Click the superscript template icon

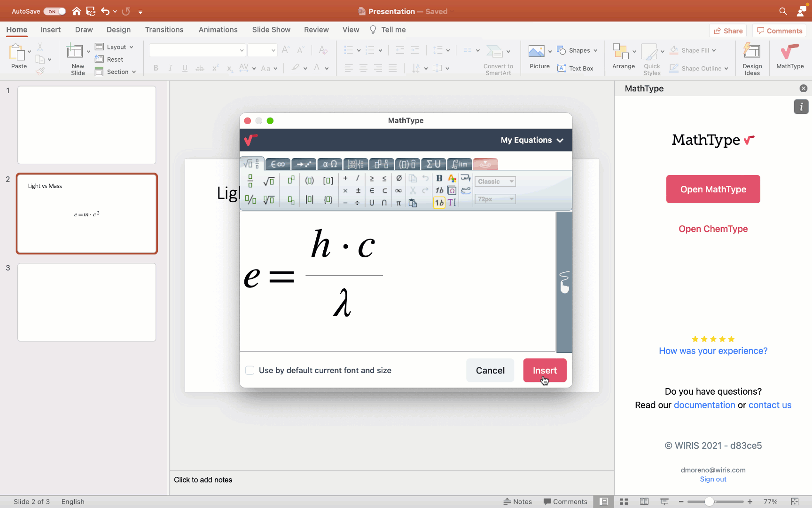[291, 180]
